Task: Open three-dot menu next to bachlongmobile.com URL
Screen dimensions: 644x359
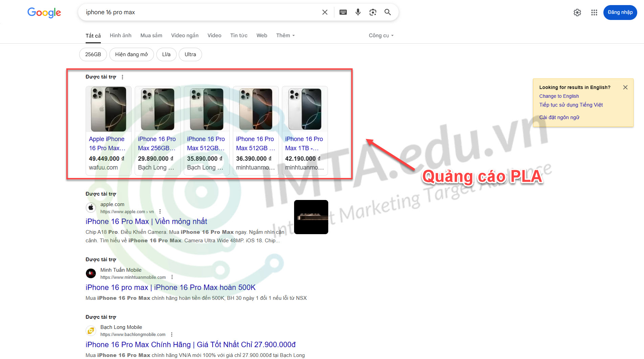Action: (172, 334)
